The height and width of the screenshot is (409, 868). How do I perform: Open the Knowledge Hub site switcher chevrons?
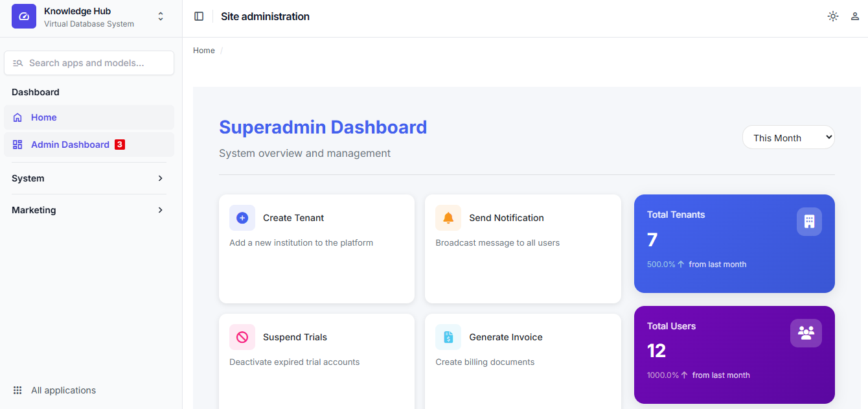(x=161, y=17)
